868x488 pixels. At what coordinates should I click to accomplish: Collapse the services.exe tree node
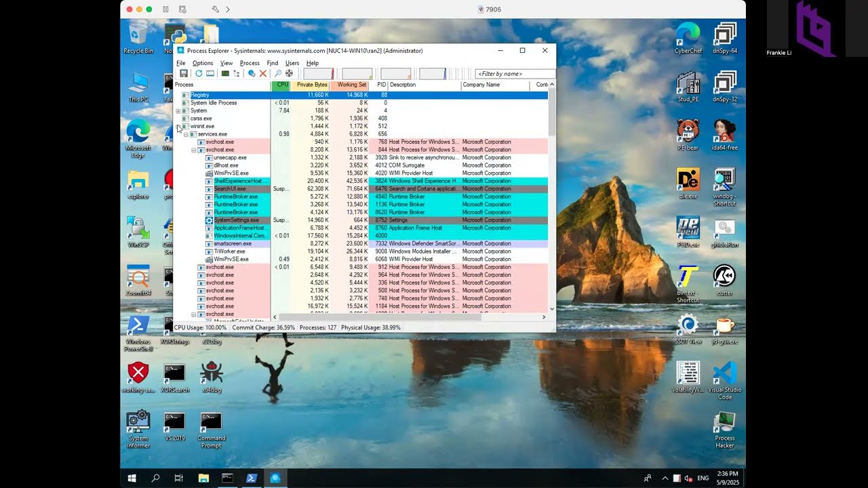(186, 134)
